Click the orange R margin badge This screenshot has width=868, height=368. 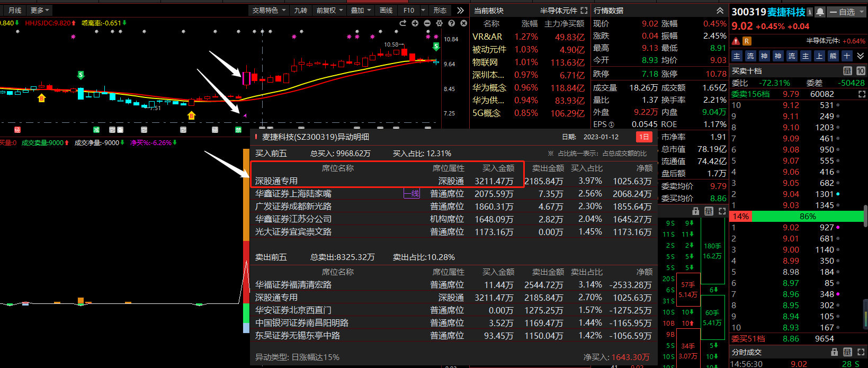[747, 41]
